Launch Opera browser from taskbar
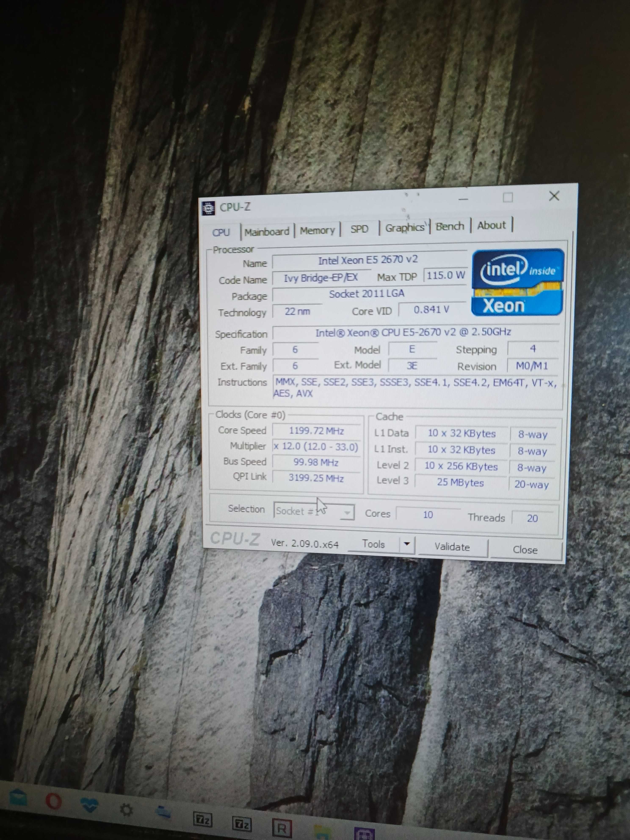Image resolution: width=630 pixels, height=840 pixels. [53, 801]
